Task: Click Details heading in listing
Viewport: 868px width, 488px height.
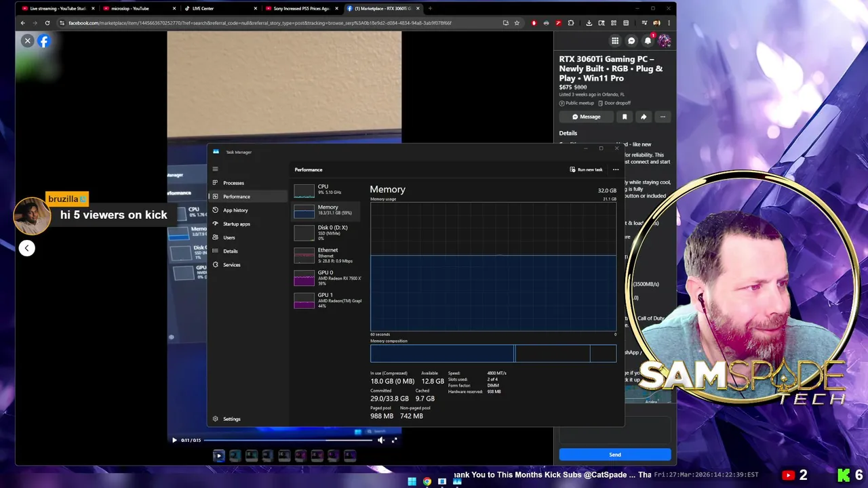Action: point(568,133)
